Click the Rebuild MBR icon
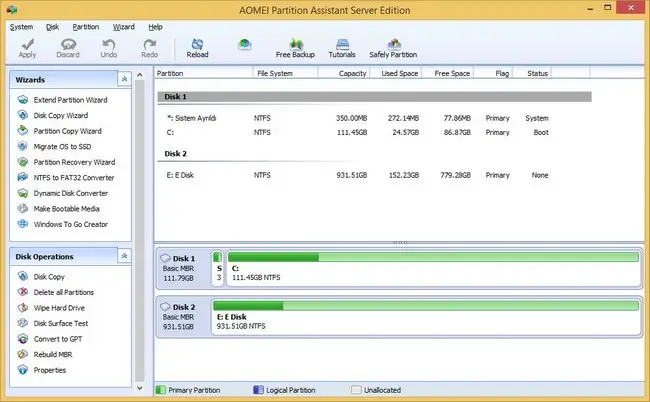Screen dimensions: 650x402 [x=23, y=354]
